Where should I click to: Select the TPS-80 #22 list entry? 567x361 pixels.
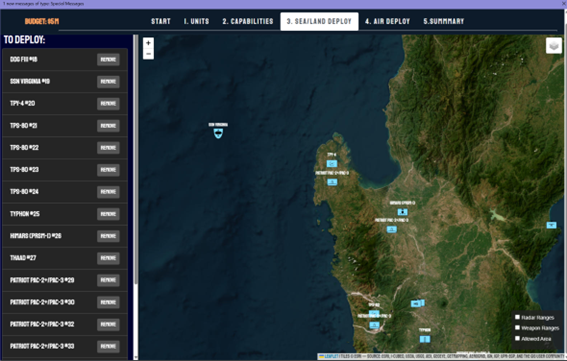pos(65,148)
